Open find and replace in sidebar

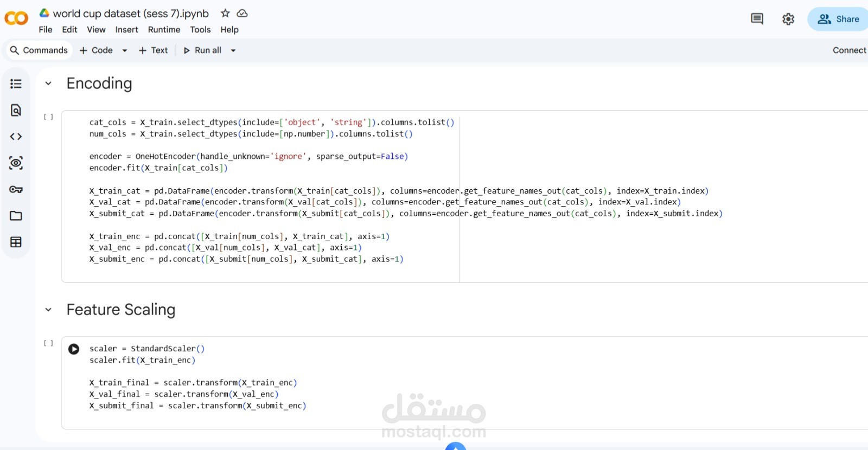16,110
